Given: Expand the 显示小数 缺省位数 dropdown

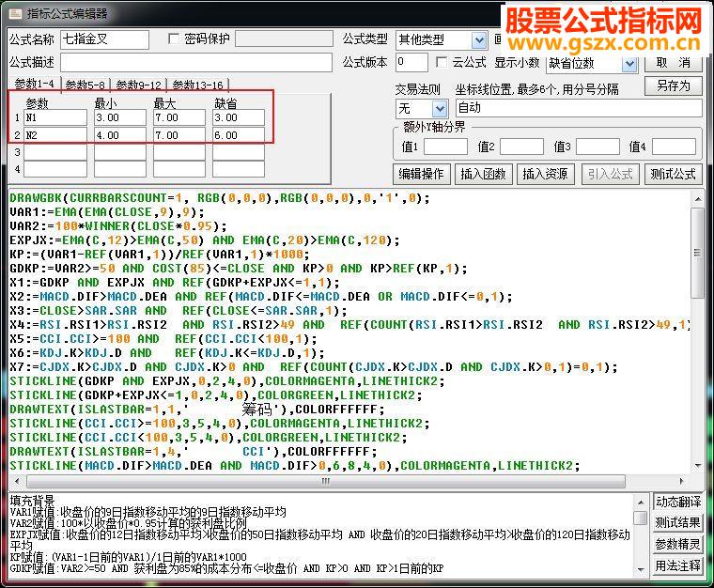Looking at the screenshot, I should point(629,64).
